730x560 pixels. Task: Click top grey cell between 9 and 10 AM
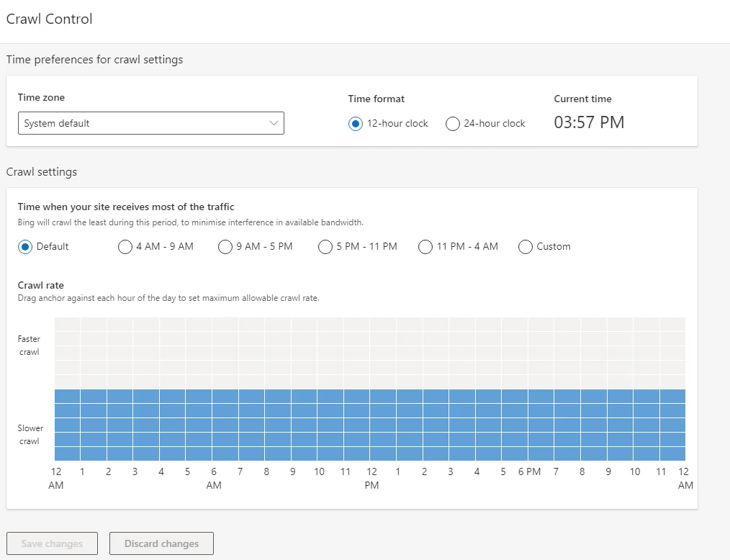[x=305, y=324]
